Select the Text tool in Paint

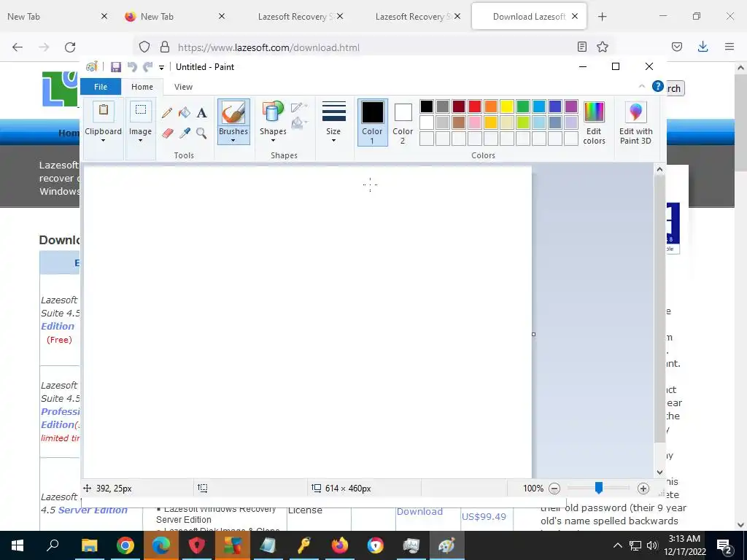(201, 113)
